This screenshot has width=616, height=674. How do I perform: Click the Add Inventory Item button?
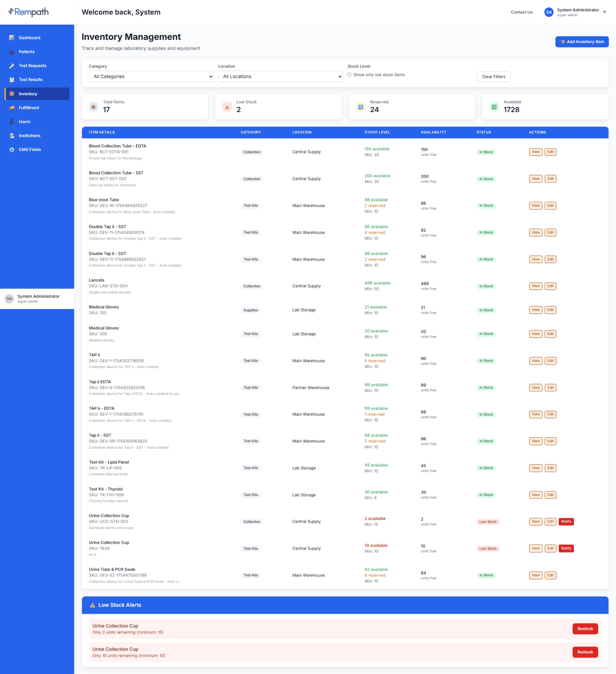pos(582,42)
